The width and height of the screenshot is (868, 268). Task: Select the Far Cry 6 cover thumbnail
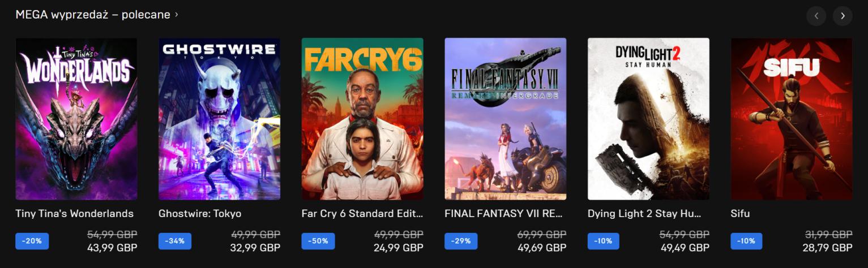[362, 119]
